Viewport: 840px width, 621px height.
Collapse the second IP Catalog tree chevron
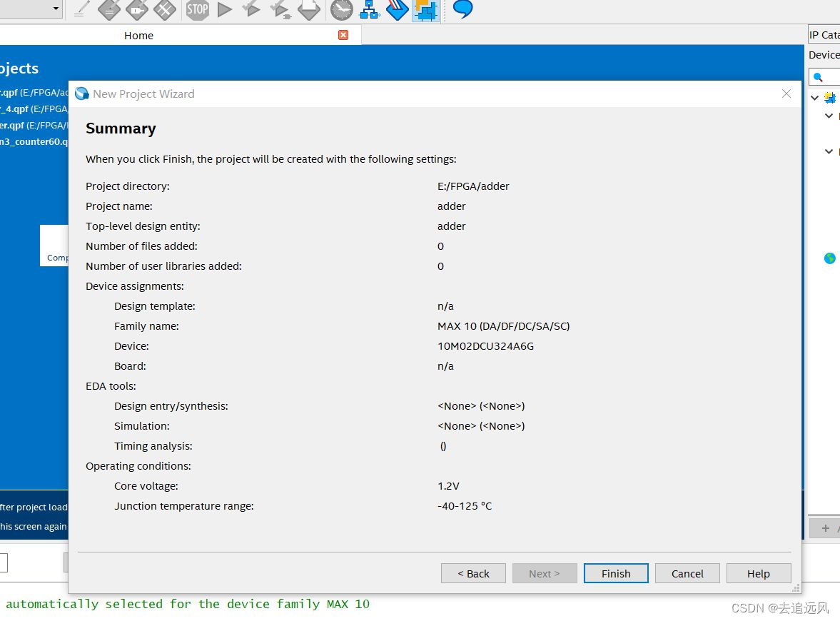pos(829,116)
